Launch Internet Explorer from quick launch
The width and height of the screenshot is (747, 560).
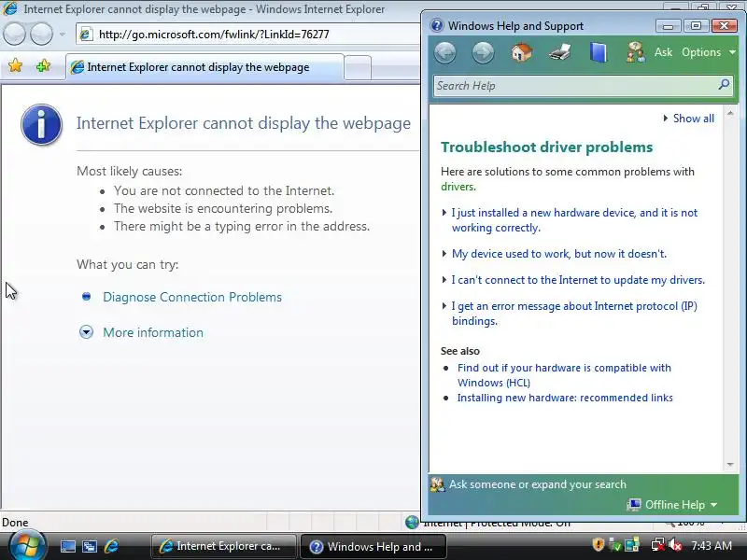(111, 546)
